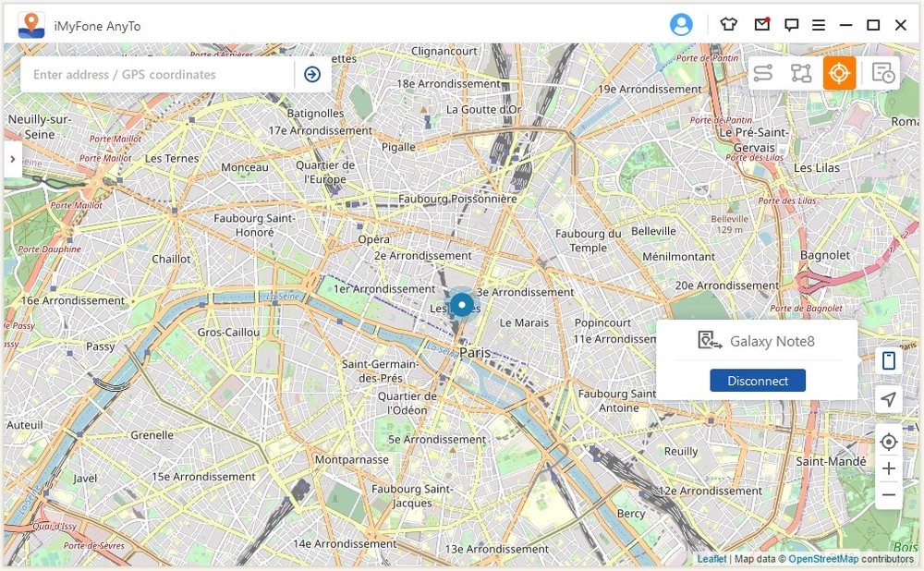Click the navigation arrow icon
Screen dimensions: 924x571
(x=889, y=399)
